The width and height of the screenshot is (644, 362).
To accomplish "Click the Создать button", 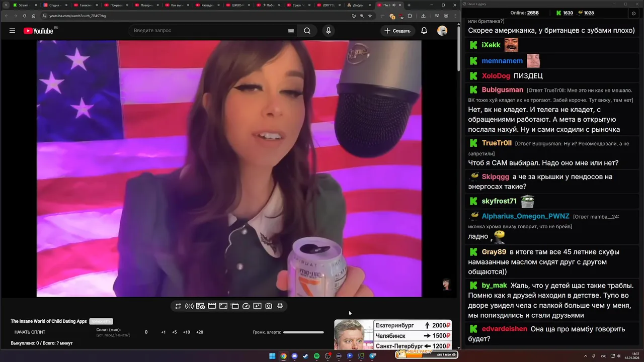I will [397, 31].
